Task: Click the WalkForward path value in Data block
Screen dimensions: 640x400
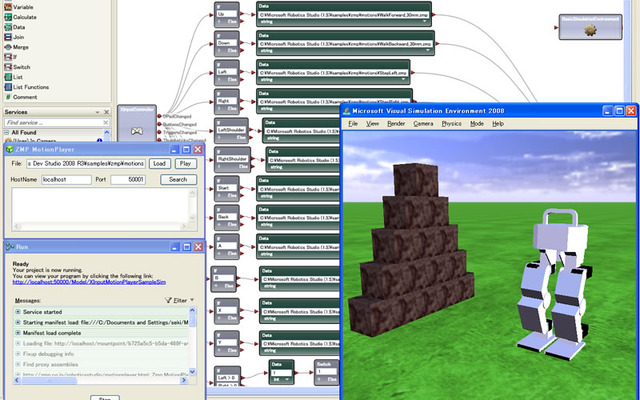Action: [x=343, y=15]
